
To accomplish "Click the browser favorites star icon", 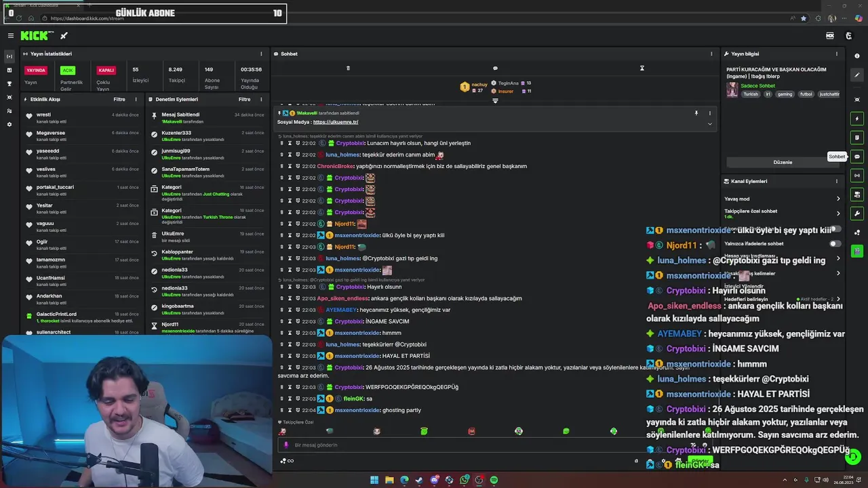I will 804,18.
